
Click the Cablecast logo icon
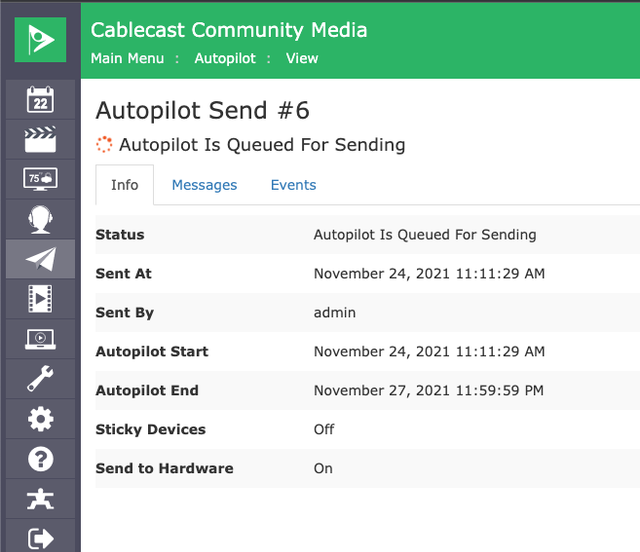[x=40, y=40]
